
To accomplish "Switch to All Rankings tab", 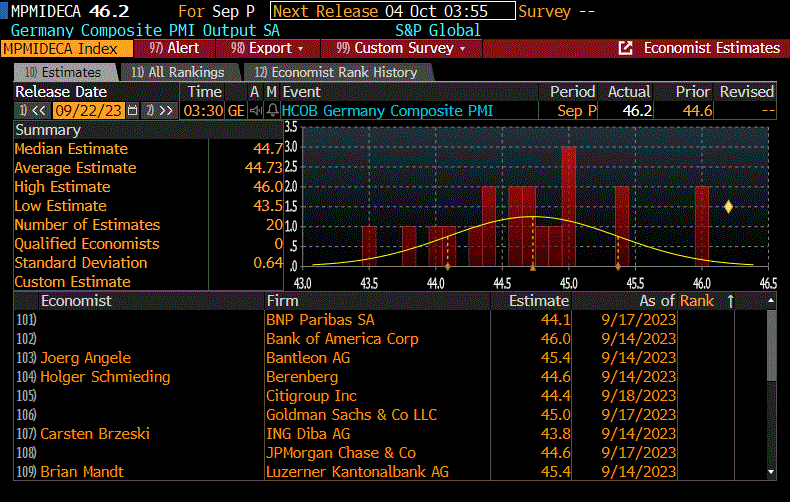I will [178, 72].
